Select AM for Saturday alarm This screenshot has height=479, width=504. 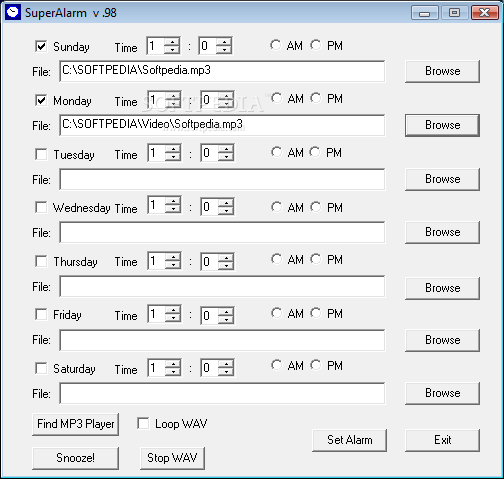click(276, 365)
